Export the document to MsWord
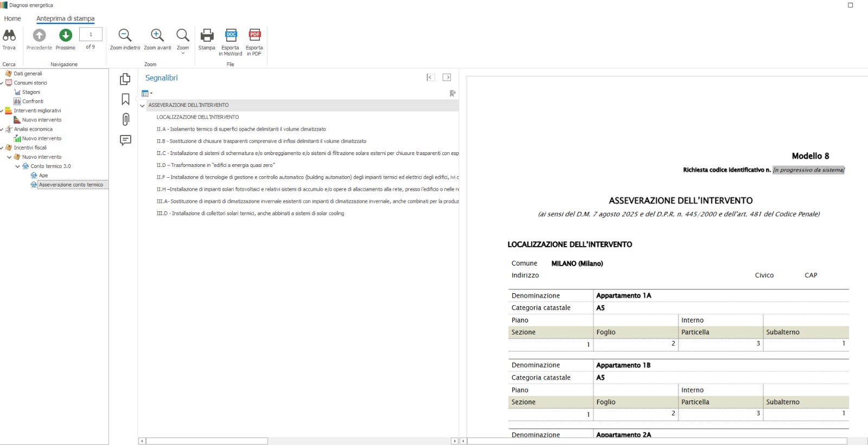868x445 pixels. pyautogui.click(x=231, y=42)
